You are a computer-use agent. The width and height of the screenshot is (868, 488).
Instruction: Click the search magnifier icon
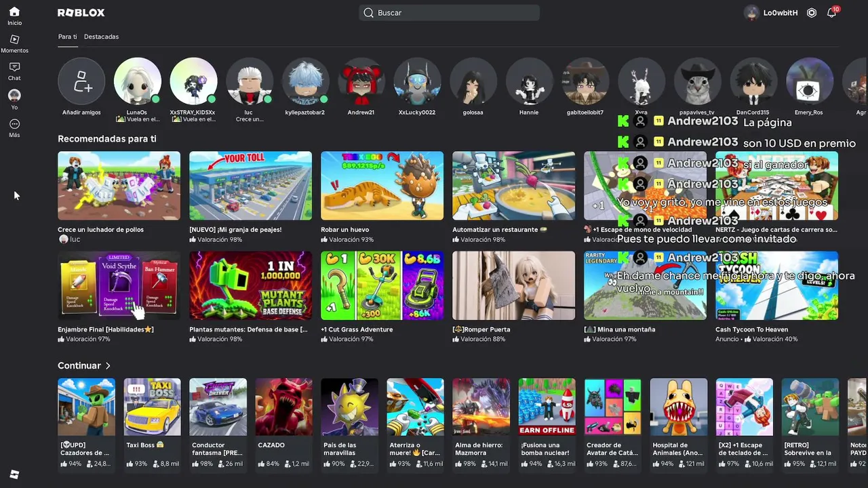click(x=368, y=13)
